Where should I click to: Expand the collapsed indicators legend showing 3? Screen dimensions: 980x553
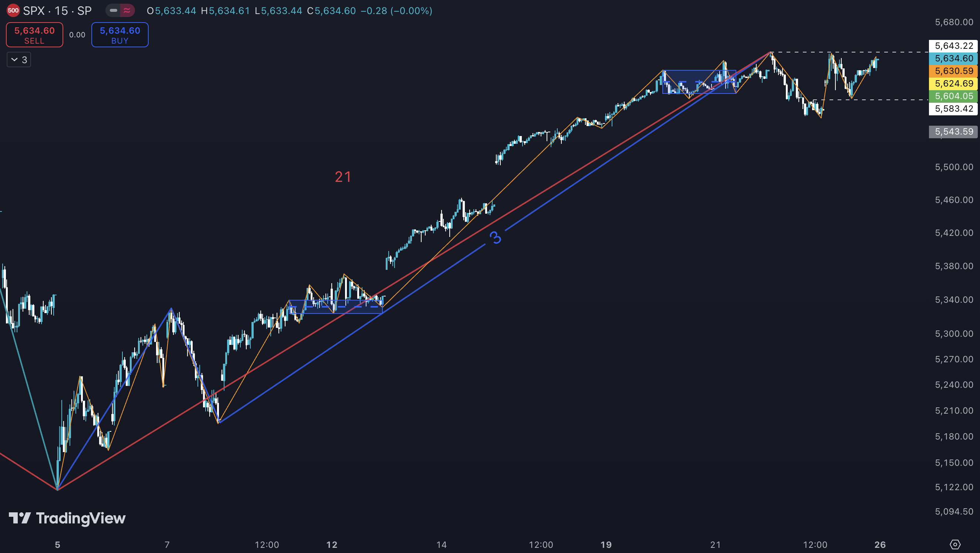coord(18,60)
